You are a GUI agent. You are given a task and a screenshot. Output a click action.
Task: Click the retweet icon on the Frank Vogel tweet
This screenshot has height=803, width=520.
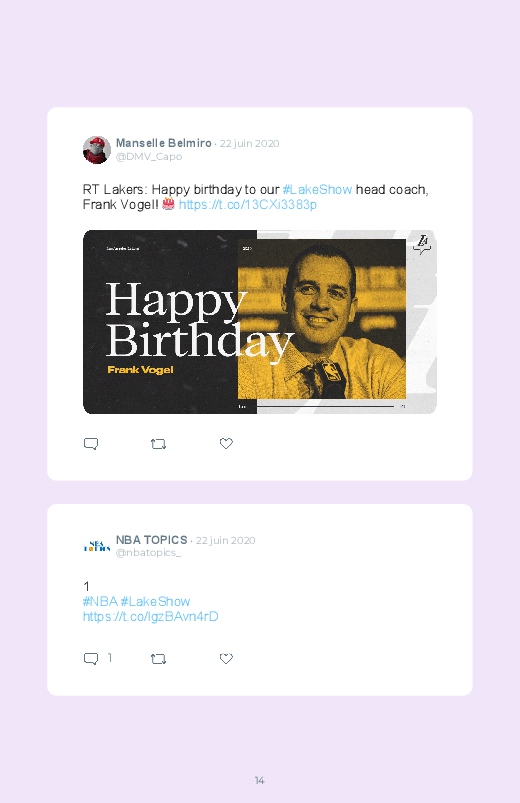tap(158, 443)
